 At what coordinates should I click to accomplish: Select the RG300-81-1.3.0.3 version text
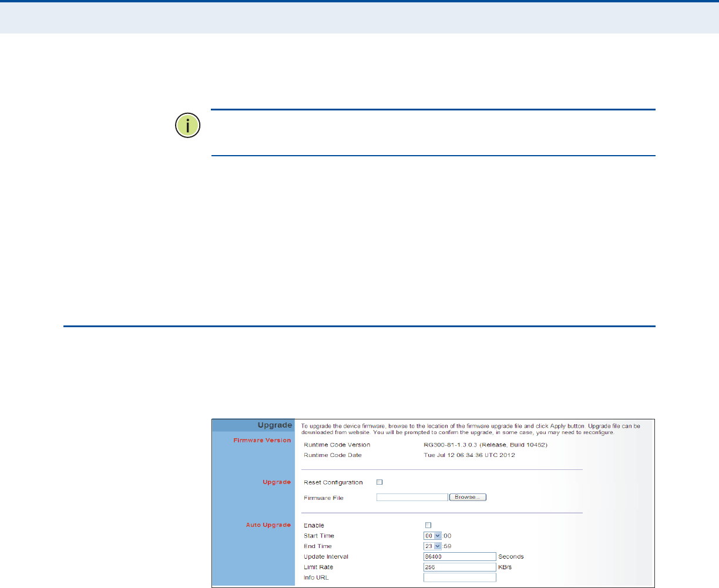click(486, 445)
